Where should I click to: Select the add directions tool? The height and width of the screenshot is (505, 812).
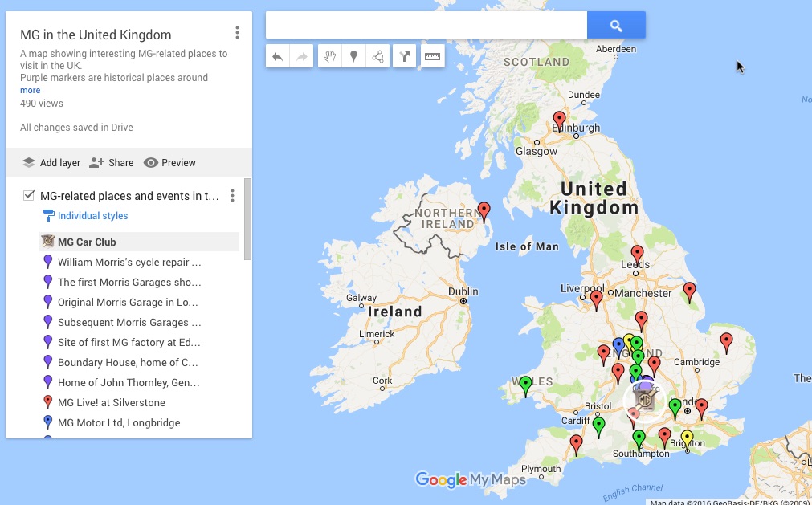405,56
